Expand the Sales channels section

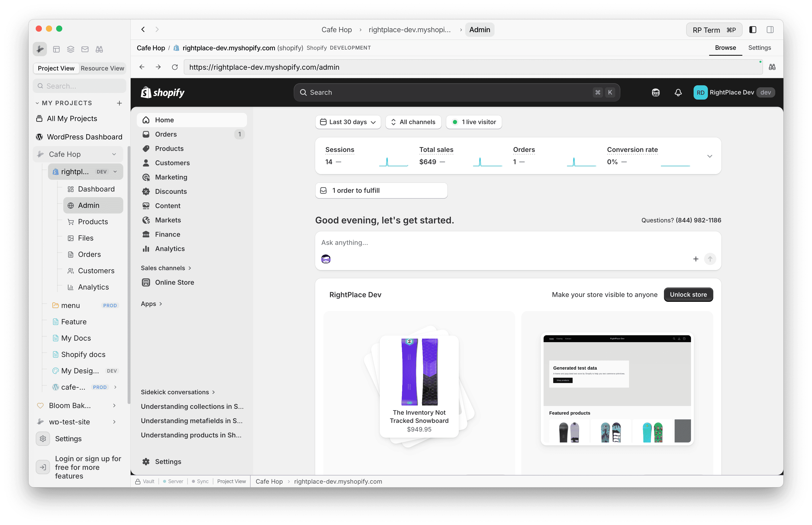pos(166,268)
